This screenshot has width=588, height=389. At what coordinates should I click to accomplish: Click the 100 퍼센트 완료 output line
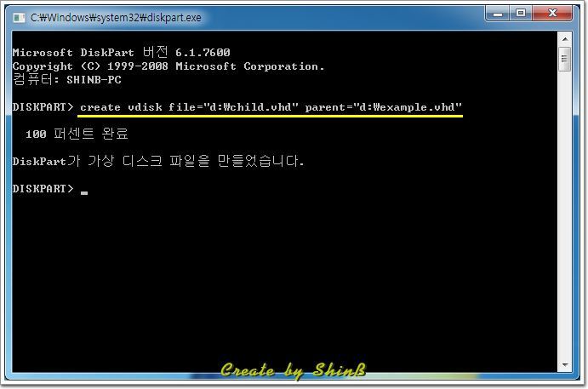(x=77, y=134)
